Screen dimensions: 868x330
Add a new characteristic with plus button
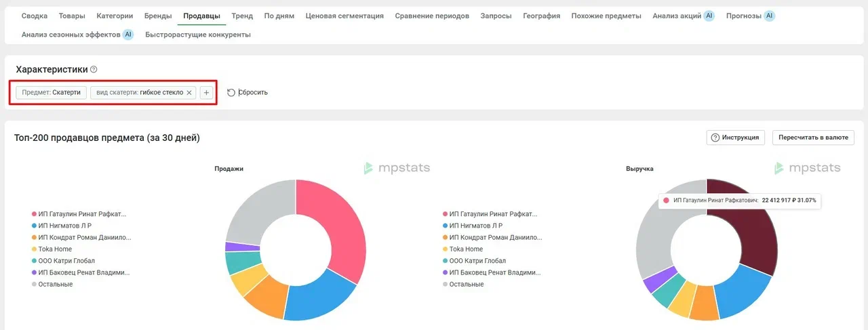pos(206,92)
